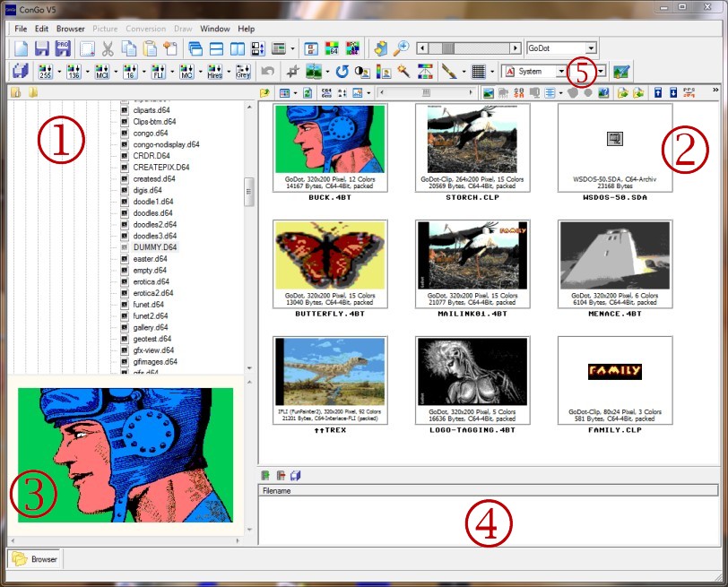Open the Conversion menu
The image size is (728, 587).
pos(145,28)
